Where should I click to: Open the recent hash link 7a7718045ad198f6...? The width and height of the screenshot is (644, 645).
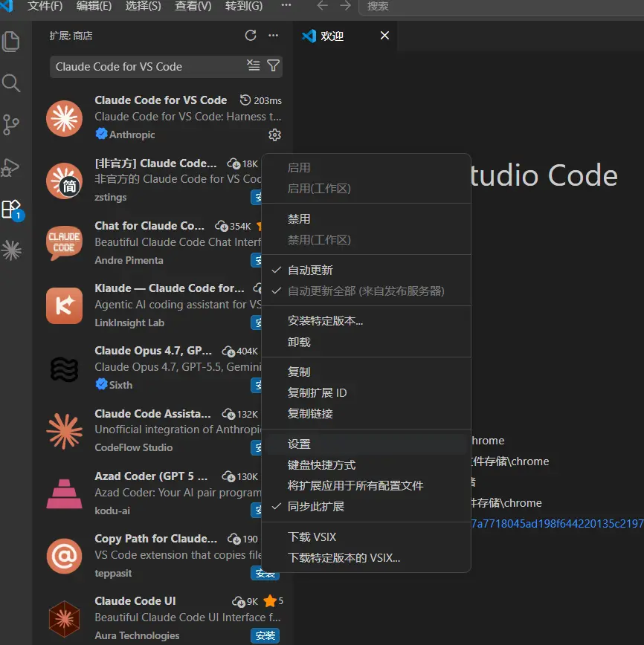[x=558, y=524]
